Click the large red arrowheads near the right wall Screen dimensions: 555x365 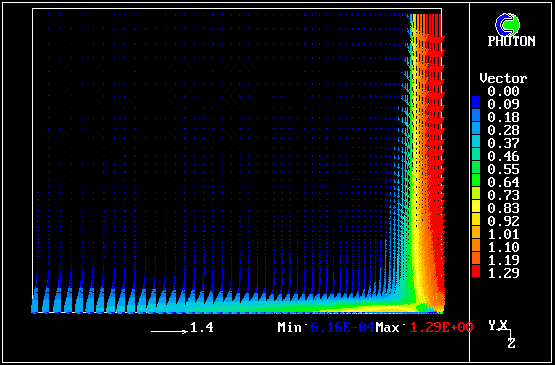(x=435, y=142)
